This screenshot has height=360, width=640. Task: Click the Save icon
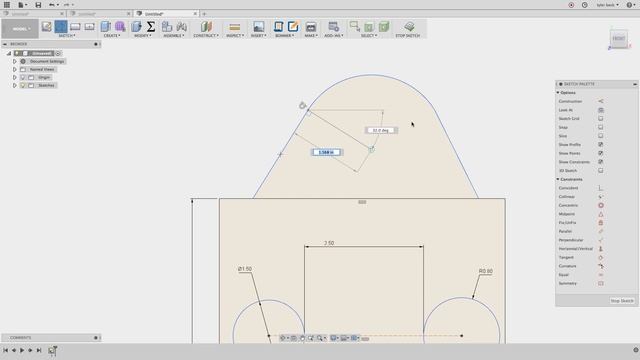pos(38,5)
